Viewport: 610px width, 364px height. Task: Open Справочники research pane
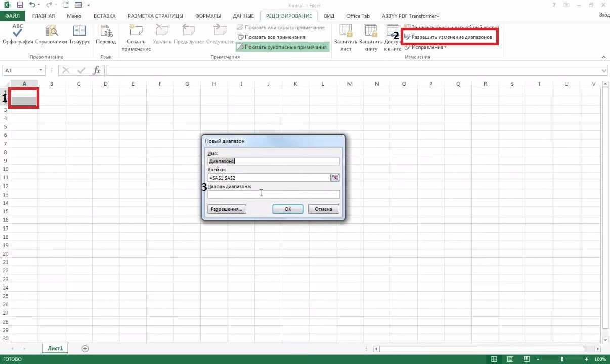click(50, 35)
